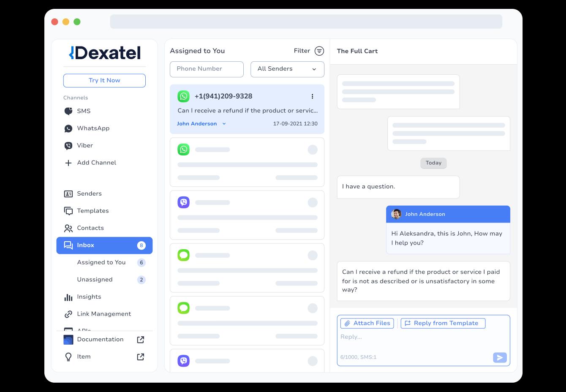Click the Insights bar chart icon
Screen dimensions: 566x392
[68, 297]
